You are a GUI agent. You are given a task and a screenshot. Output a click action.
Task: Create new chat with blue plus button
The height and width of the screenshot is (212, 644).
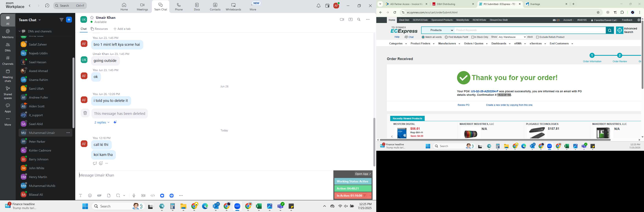(x=69, y=20)
